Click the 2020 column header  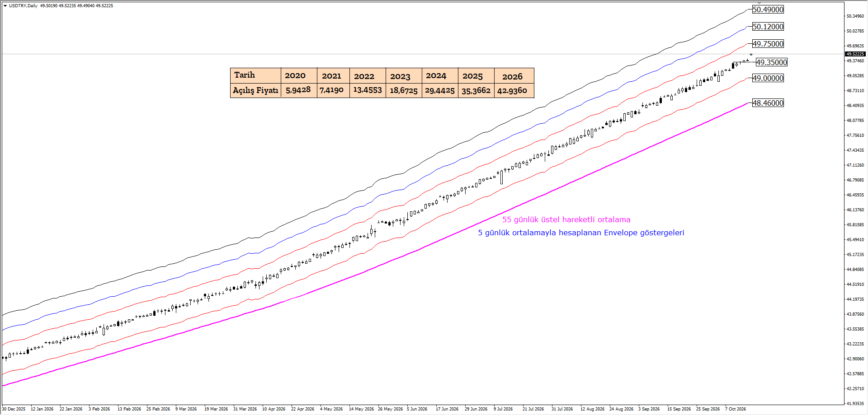tap(299, 75)
